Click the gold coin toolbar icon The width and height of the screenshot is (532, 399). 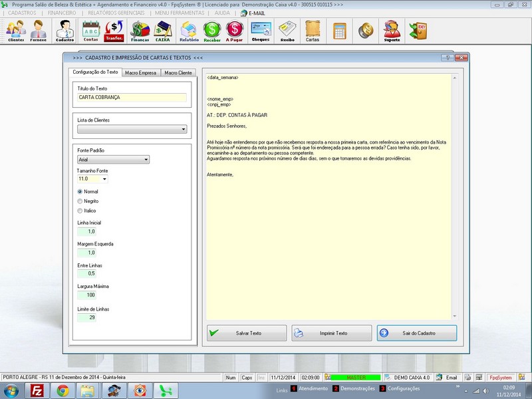point(366,31)
